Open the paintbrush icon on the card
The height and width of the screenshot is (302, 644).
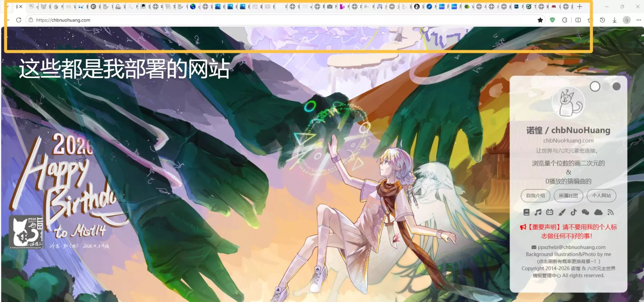[x=562, y=212]
